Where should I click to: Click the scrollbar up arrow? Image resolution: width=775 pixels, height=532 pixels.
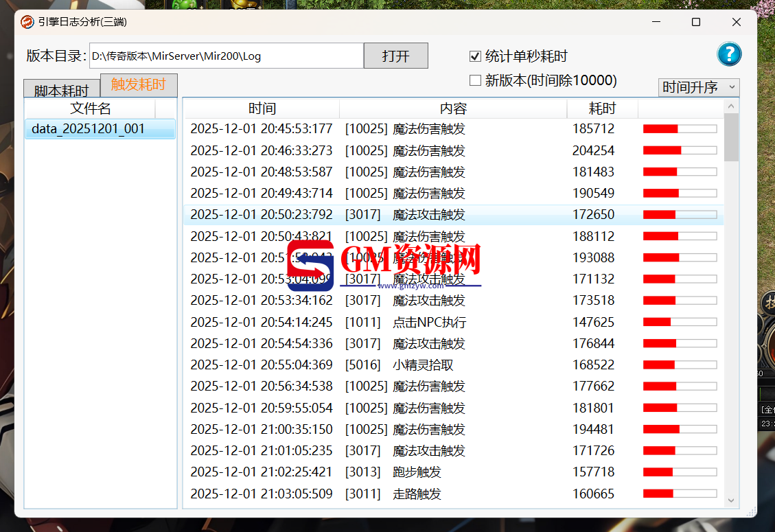pyautogui.click(x=731, y=106)
